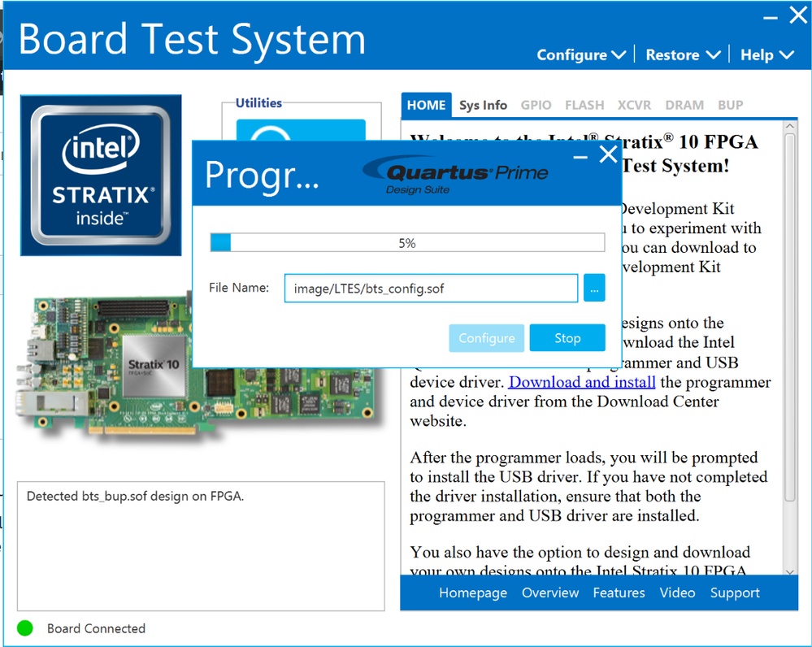
Task: Click the 'Board Test System' title text
Action: [192, 39]
